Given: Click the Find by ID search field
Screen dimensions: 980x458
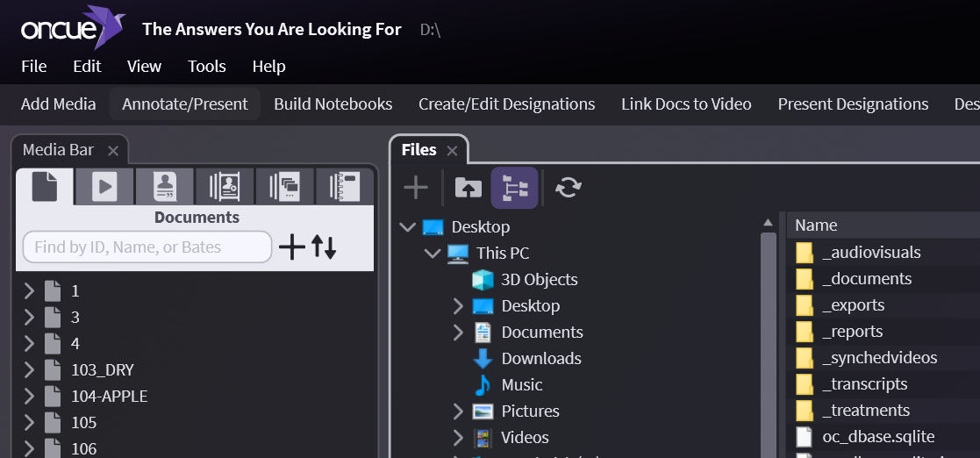Looking at the screenshot, I should 147,247.
